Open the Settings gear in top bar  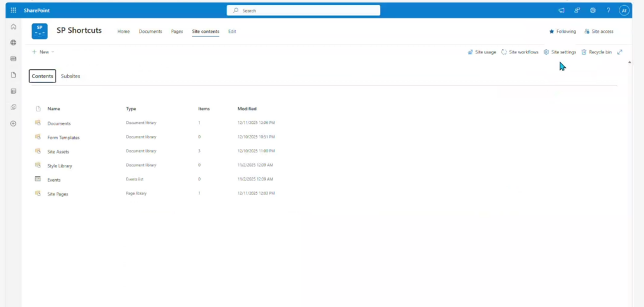[x=592, y=10]
